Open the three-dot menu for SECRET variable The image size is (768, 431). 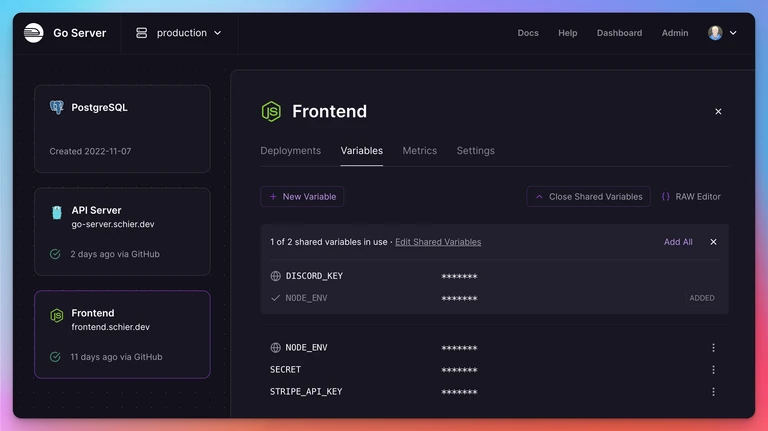pyautogui.click(x=713, y=370)
